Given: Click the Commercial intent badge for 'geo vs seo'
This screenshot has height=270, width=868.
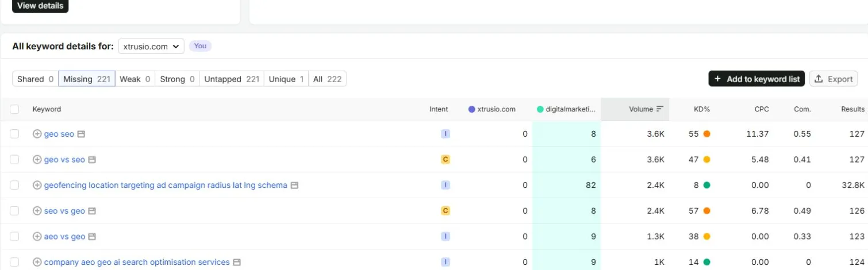Looking at the screenshot, I should coord(445,160).
